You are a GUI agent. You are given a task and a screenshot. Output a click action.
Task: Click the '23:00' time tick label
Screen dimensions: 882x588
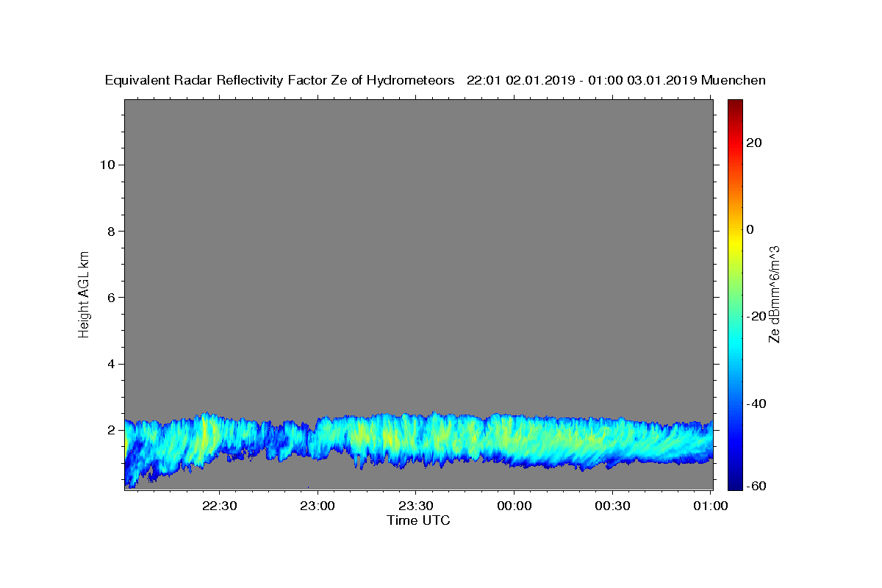point(318,506)
